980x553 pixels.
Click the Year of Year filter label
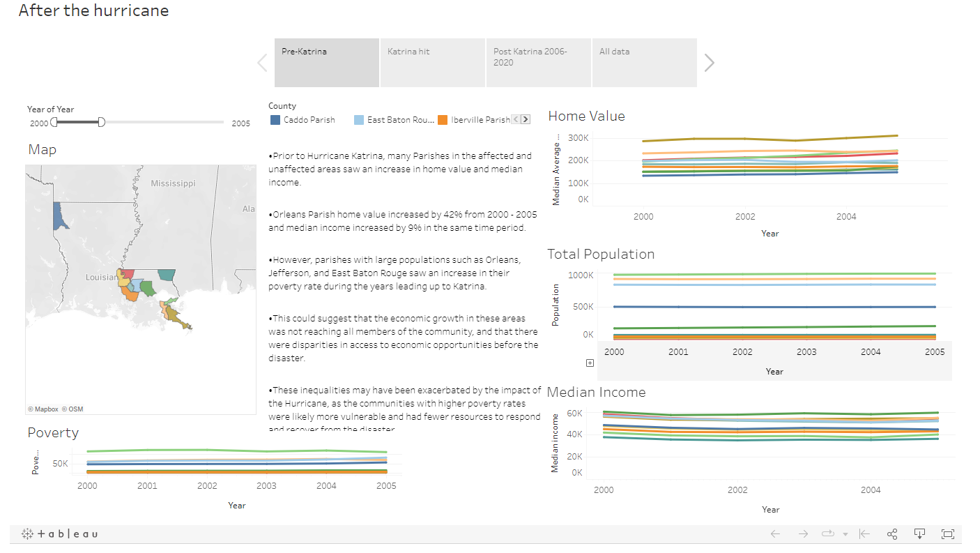[x=50, y=109]
